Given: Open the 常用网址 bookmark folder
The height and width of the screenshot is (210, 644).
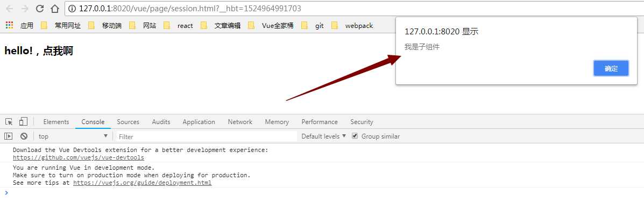Looking at the screenshot, I should (x=61, y=25).
